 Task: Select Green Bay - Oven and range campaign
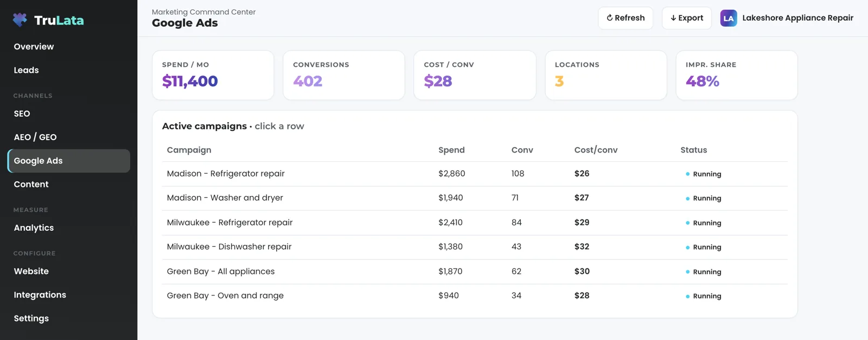(x=475, y=296)
